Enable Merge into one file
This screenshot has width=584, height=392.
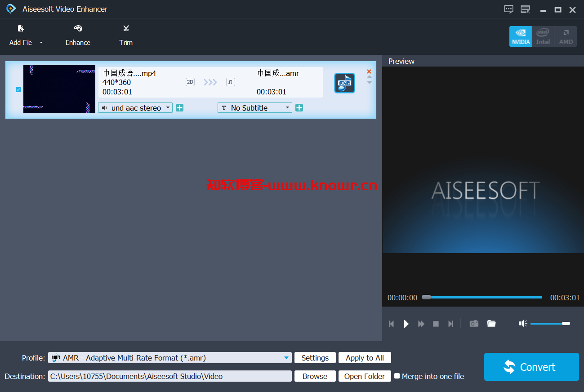(x=397, y=376)
